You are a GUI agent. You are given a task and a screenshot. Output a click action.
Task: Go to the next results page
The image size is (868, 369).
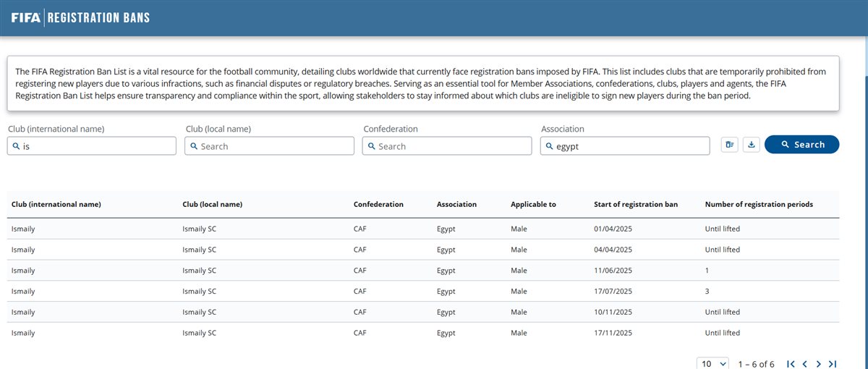pos(818,364)
